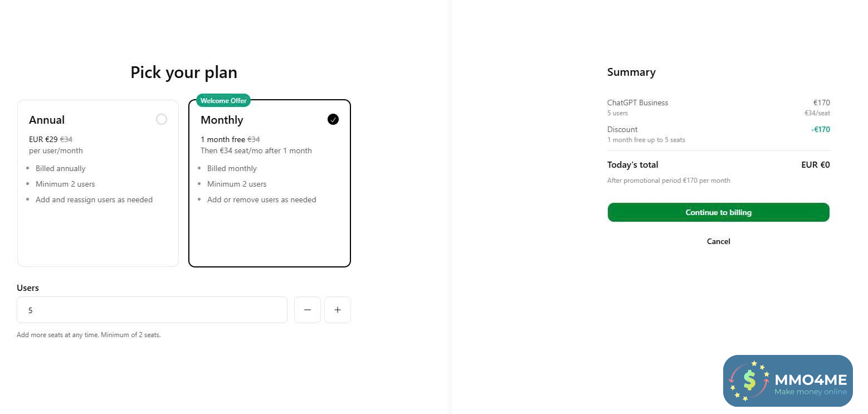
Task: Select the Annual plan radio button
Action: click(x=162, y=119)
